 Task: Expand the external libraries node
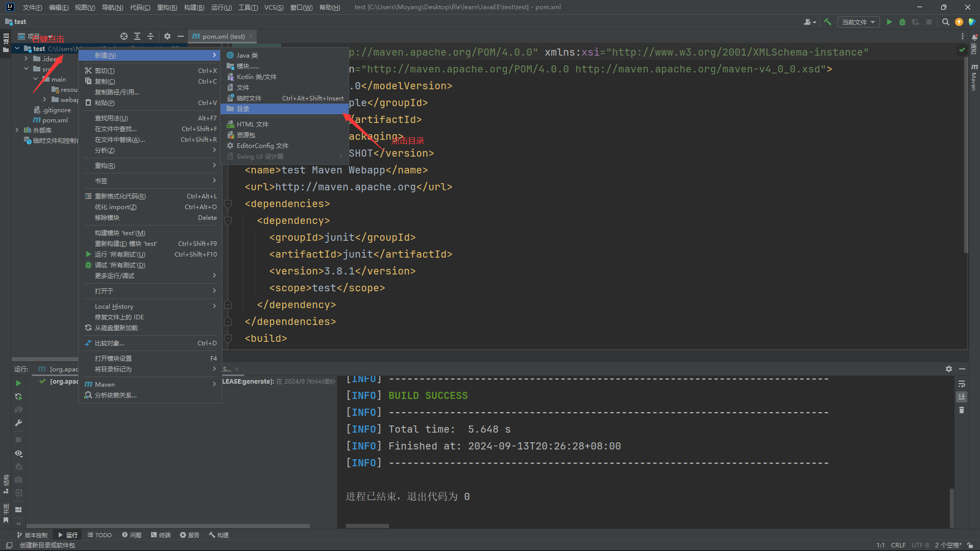[x=17, y=131]
